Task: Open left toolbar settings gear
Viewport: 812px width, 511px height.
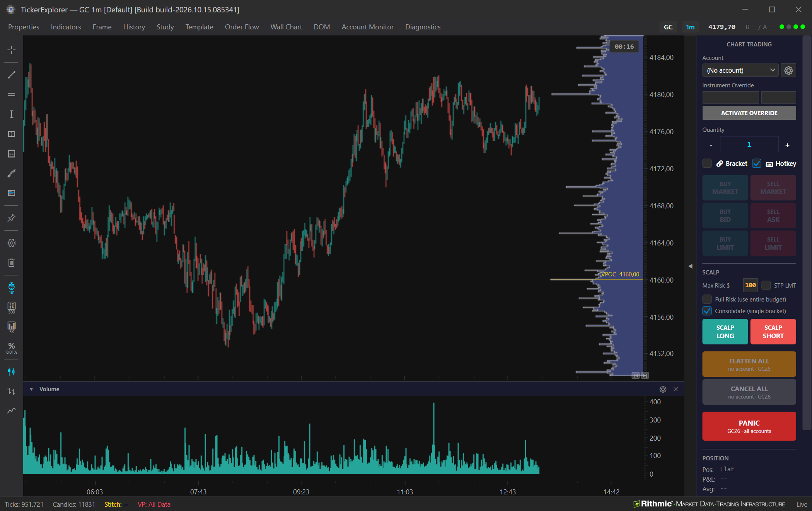Action: pyautogui.click(x=12, y=243)
